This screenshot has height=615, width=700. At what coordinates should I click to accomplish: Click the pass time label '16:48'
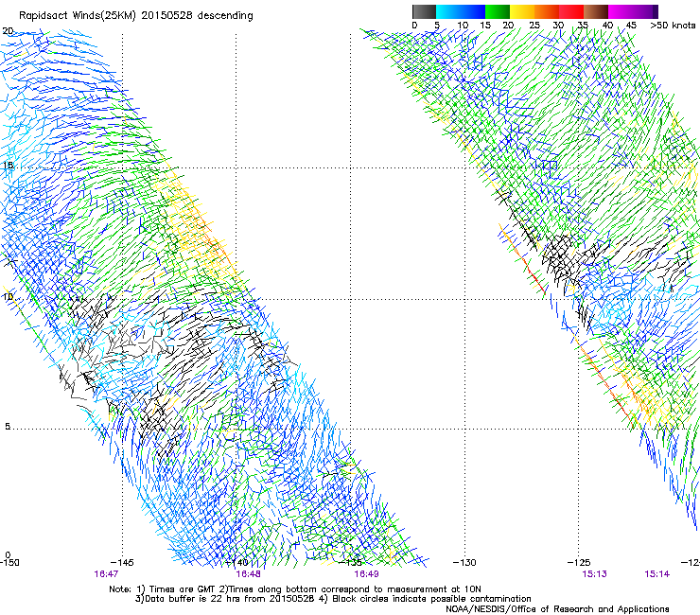tap(248, 574)
